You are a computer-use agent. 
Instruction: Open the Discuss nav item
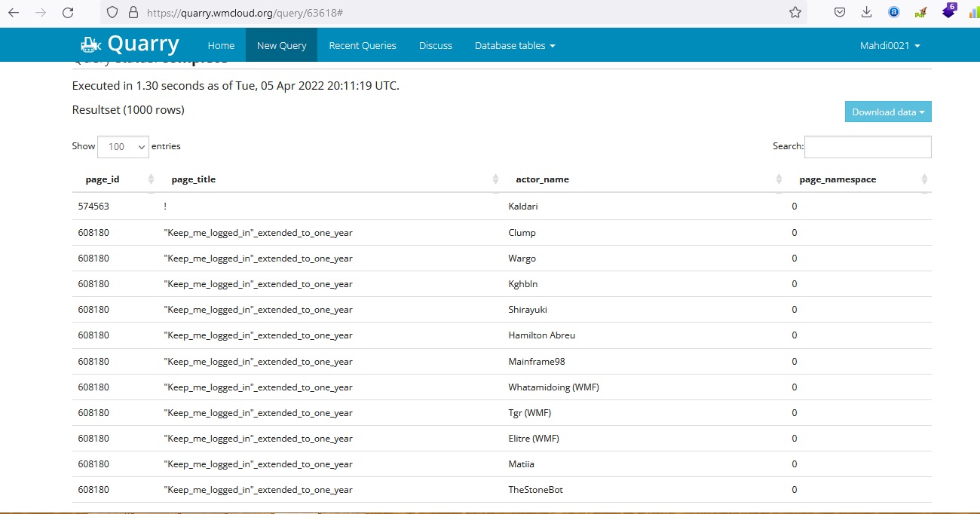(x=436, y=45)
